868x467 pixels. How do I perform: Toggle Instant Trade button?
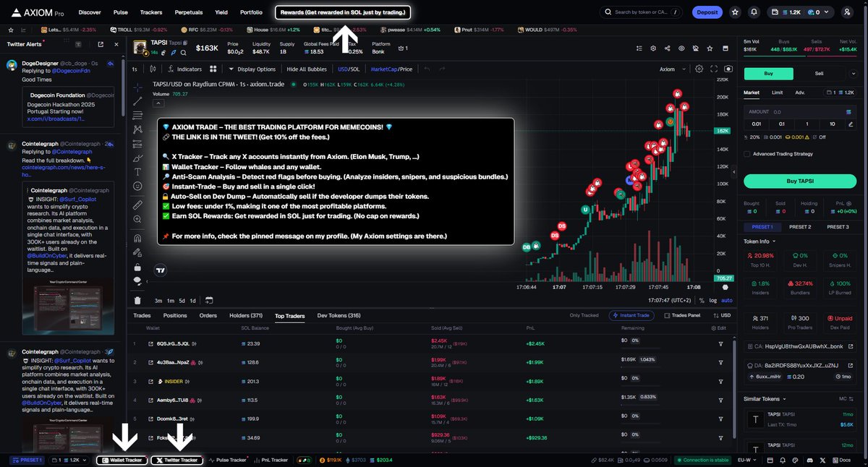(633, 316)
